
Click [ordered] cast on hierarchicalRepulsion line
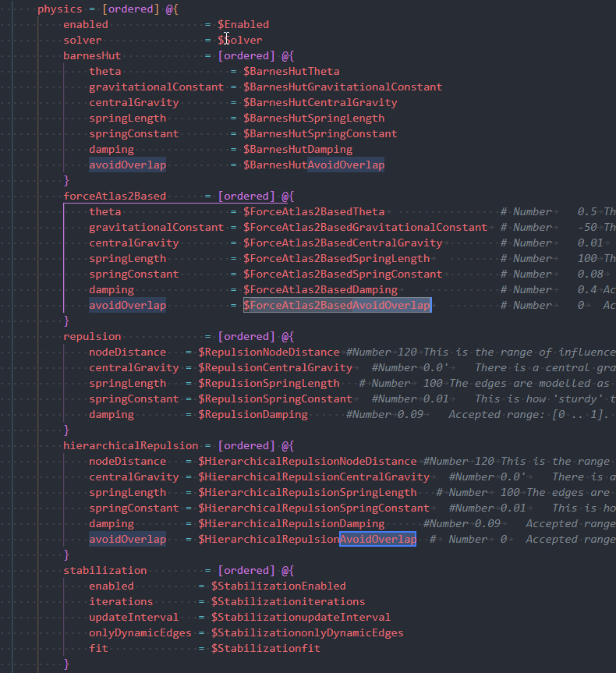[x=246, y=445]
